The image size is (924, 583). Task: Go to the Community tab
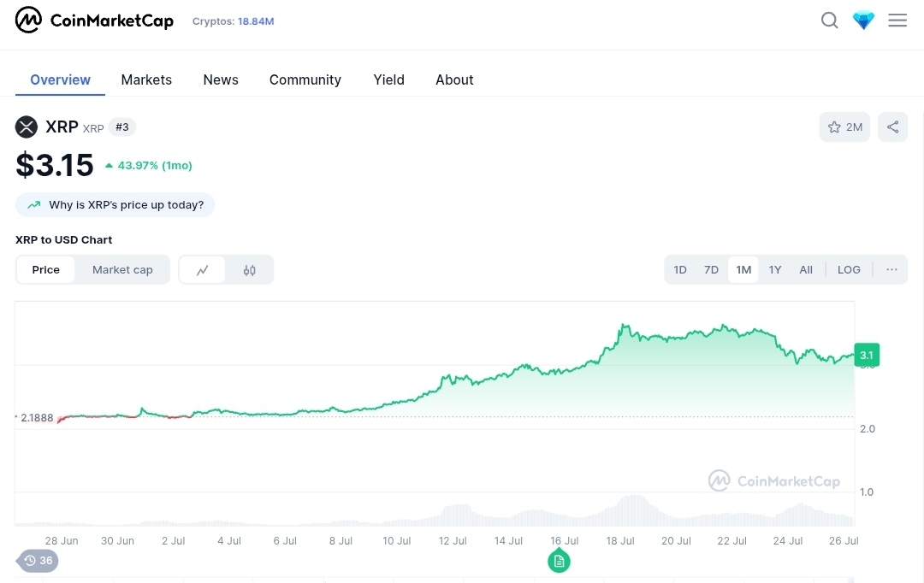(305, 79)
